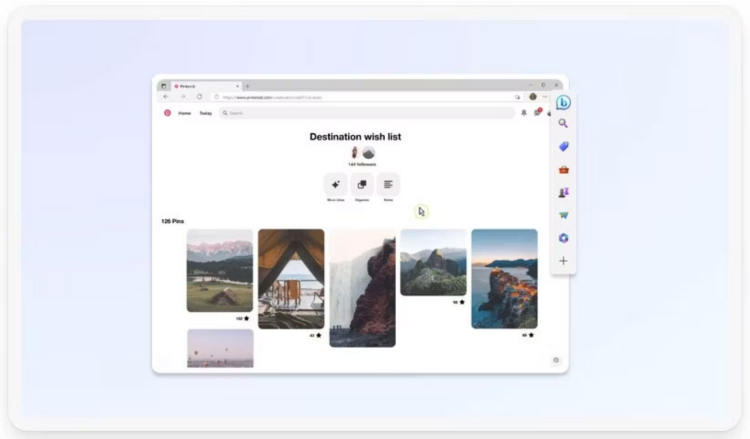This screenshot has width=750, height=439.
Task: Select the Pinterest browser tab
Action: pos(206,86)
